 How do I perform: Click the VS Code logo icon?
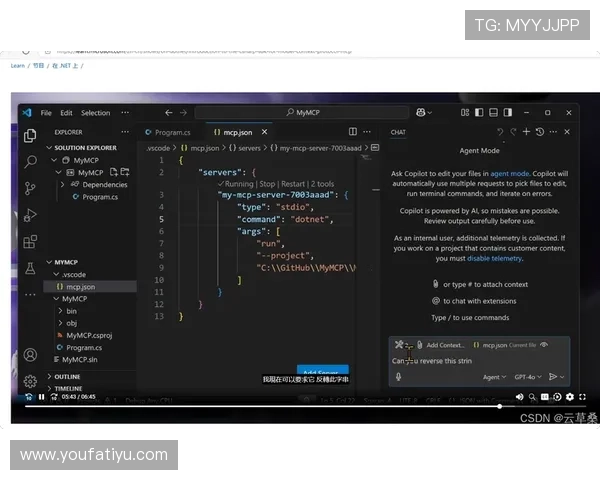point(27,113)
